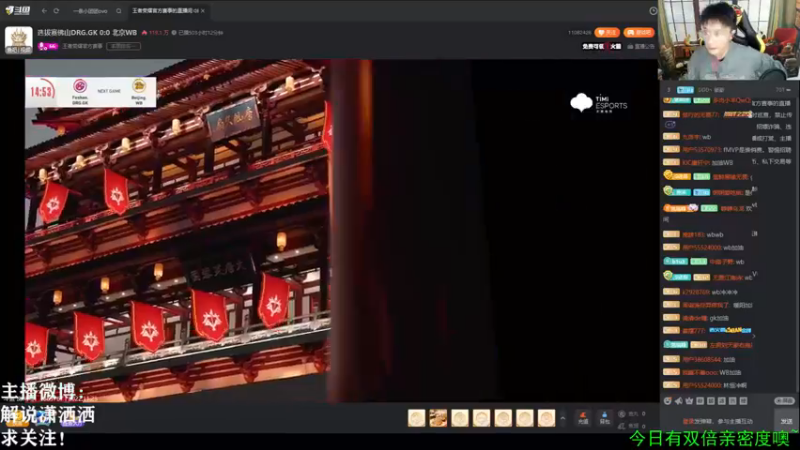This screenshot has height=450, width=800.
Task: Open the streamer avatar with crown logo
Action: point(19,40)
